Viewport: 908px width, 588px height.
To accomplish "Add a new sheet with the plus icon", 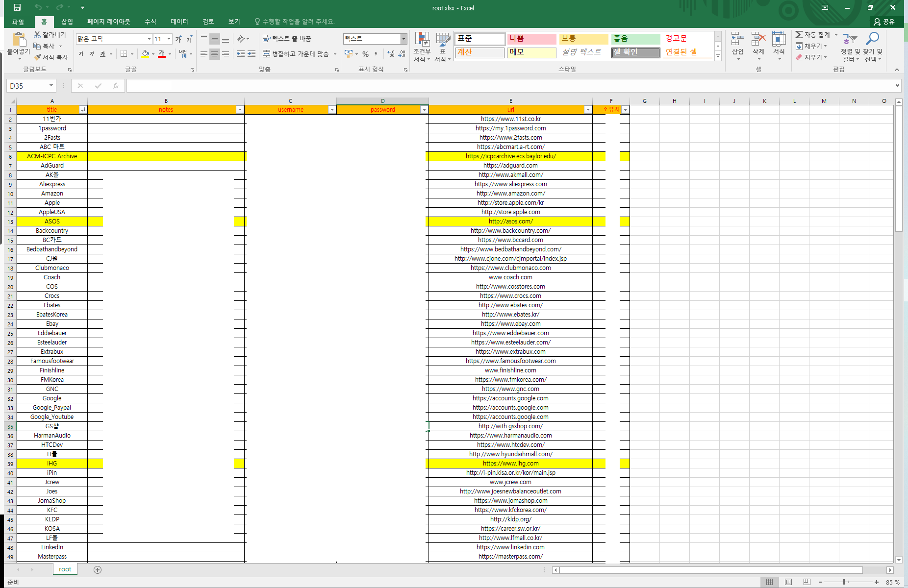I will 98,569.
